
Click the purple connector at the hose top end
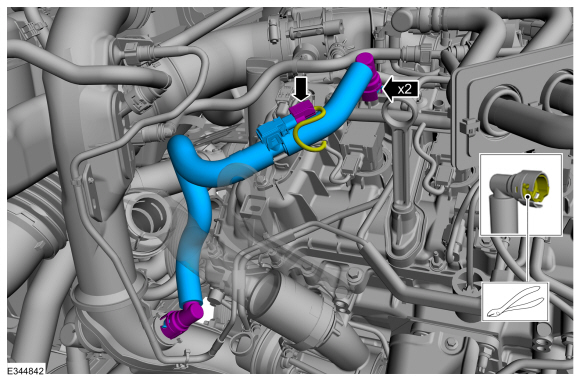pos(368,77)
